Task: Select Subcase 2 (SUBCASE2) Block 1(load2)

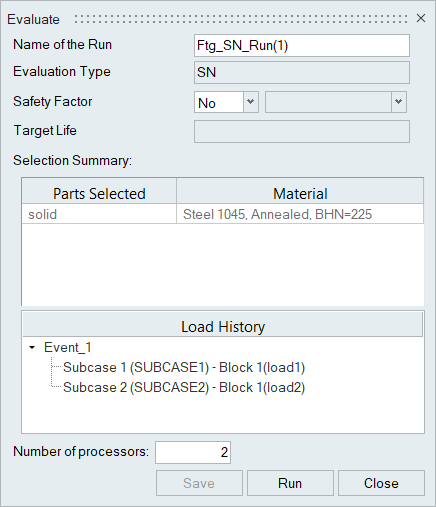Action: [x=184, y=387]
